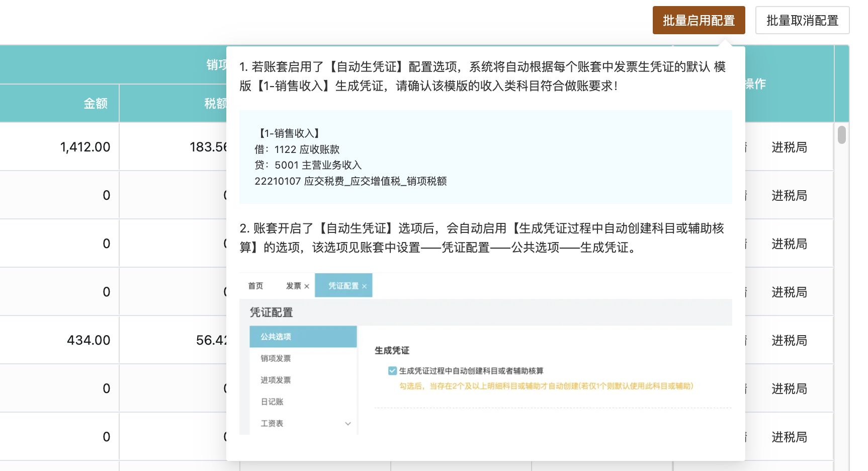Open 进项发票 in the sidebar menu
This screenshot has height=471, width=868.
(276, 380)
